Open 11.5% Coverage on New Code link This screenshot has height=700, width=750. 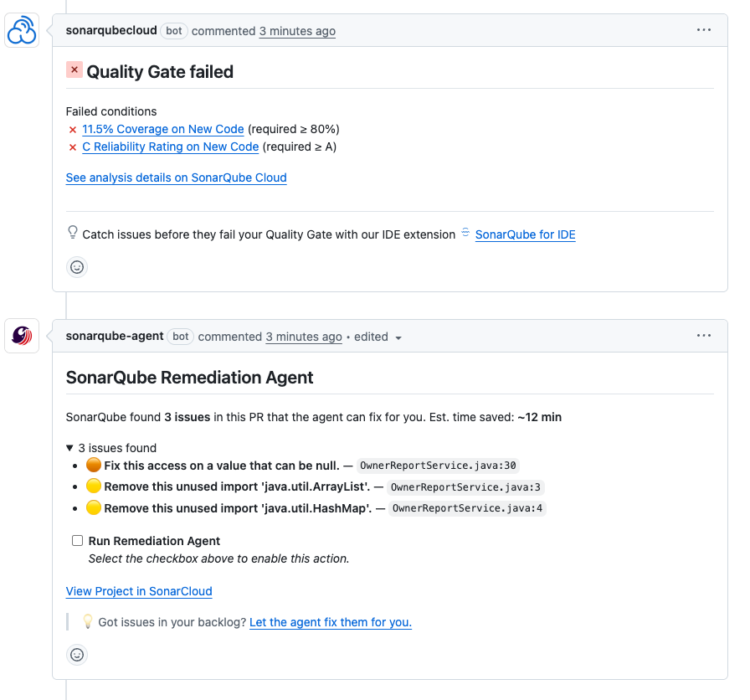click(163, 129)
